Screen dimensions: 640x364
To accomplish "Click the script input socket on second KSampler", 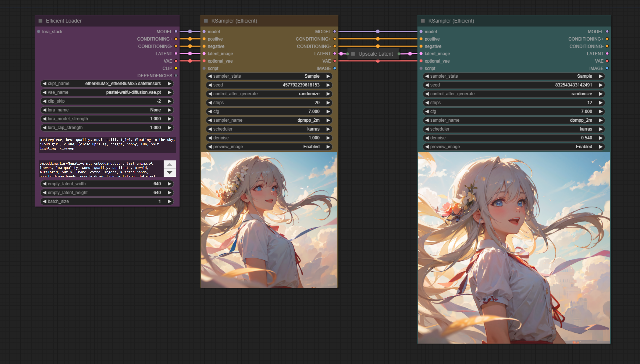I will tap(421, 68).
